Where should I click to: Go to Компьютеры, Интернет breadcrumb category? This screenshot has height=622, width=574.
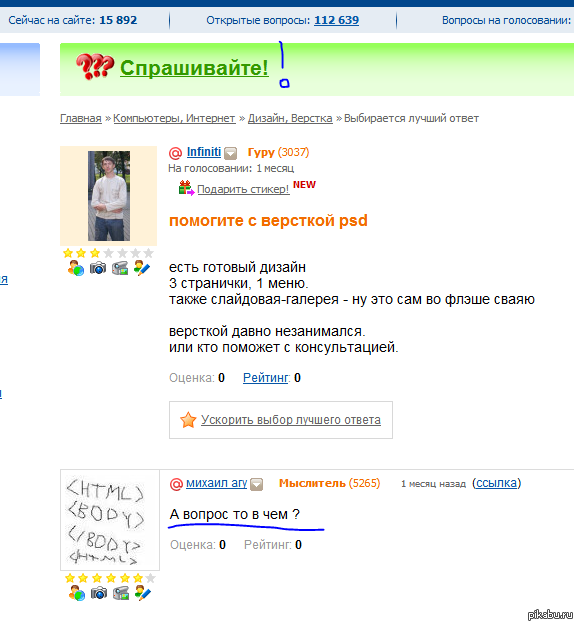pyautogui.click(x=174, y=118)
